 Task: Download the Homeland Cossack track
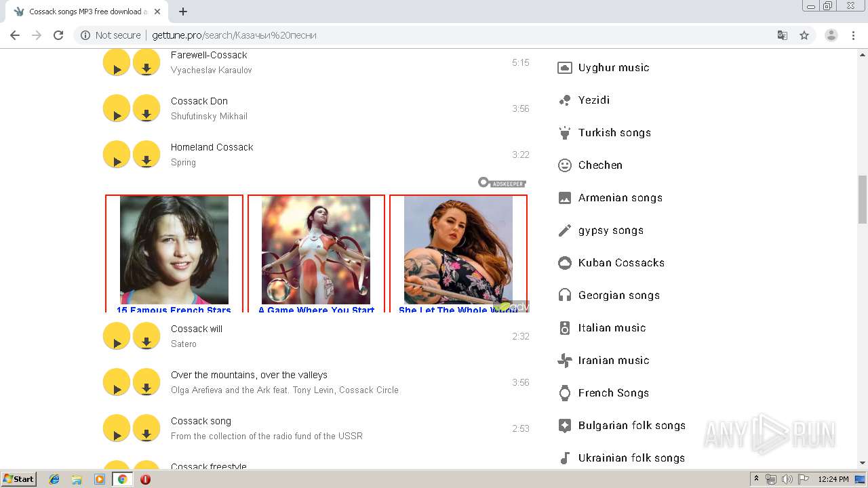pyautogui.click(x=146, y=155)
